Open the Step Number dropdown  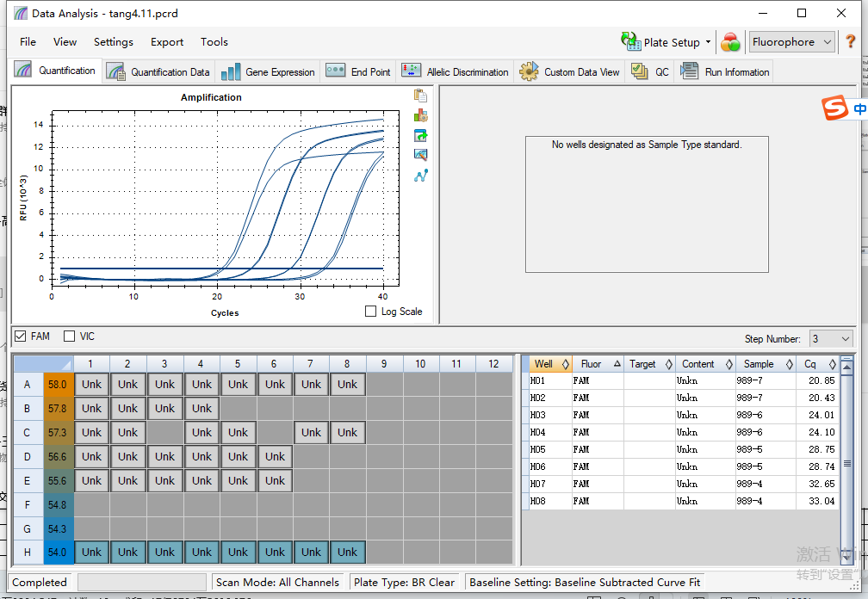830,338
